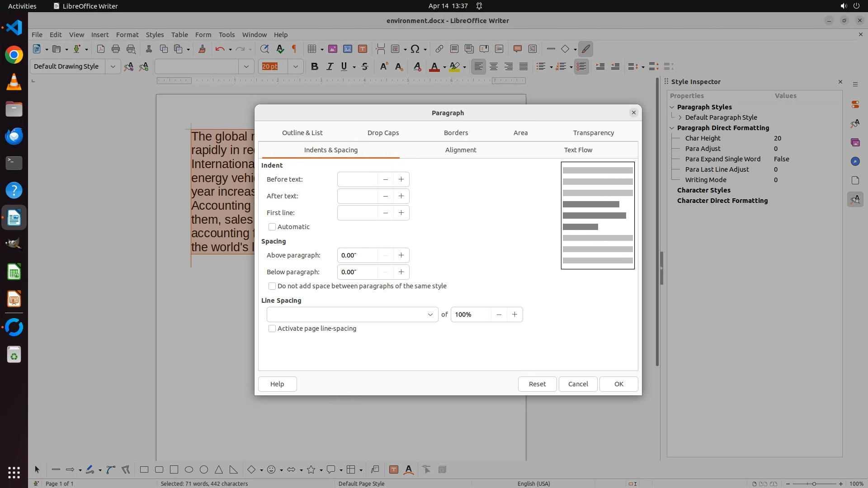This screenshot has width=868, height=488.
Task: Click the Strikethrough icon
Action: [x=365, y=66]
